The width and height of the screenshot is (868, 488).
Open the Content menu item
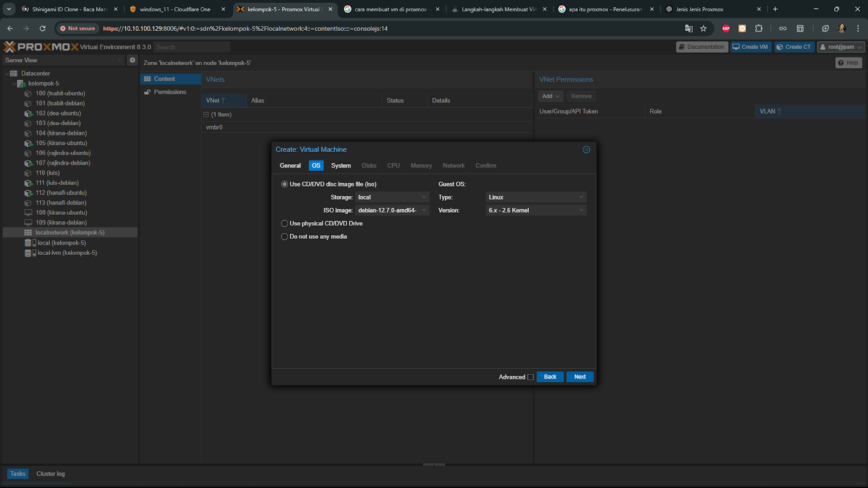coord(170,79)
